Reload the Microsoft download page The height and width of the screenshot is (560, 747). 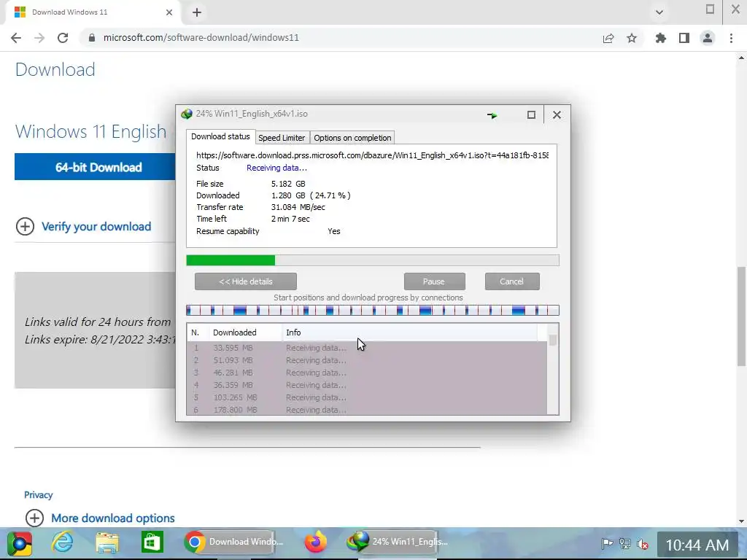point(63,38)
